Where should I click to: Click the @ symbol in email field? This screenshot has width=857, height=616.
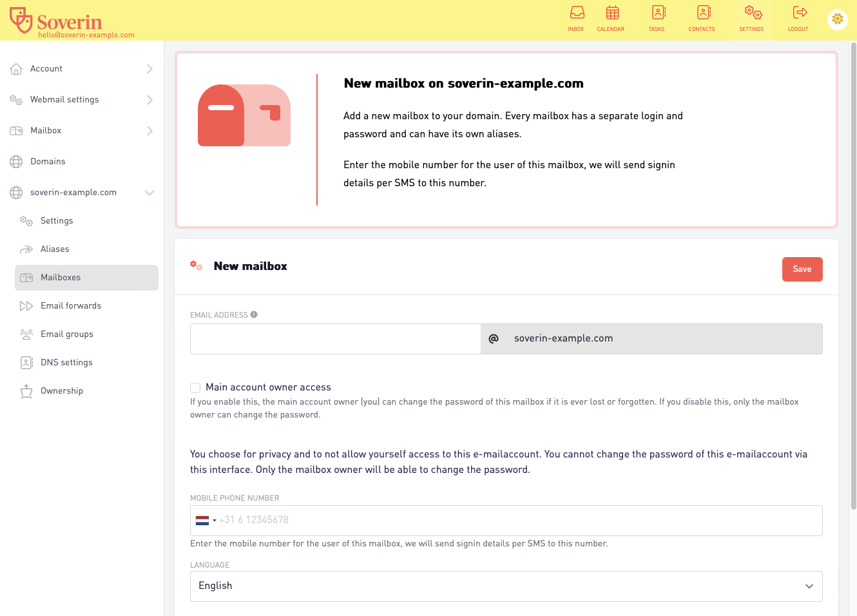coord(494,339)
